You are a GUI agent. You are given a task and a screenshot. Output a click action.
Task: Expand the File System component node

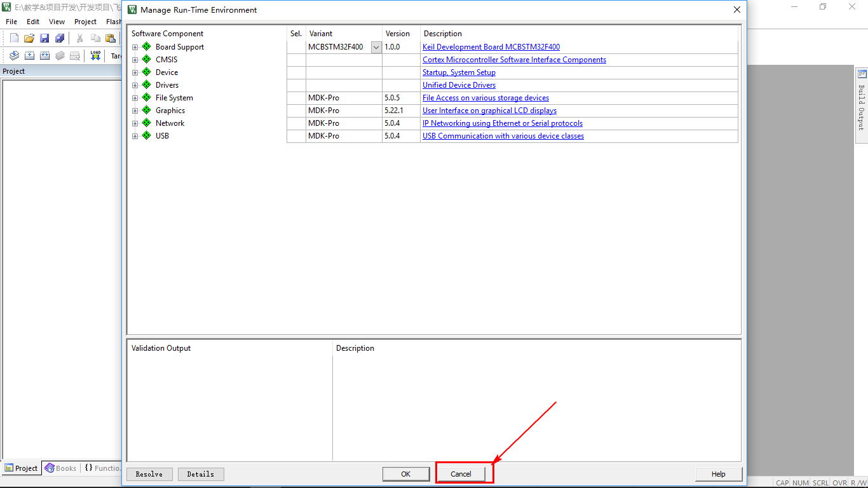pos(135,98)
